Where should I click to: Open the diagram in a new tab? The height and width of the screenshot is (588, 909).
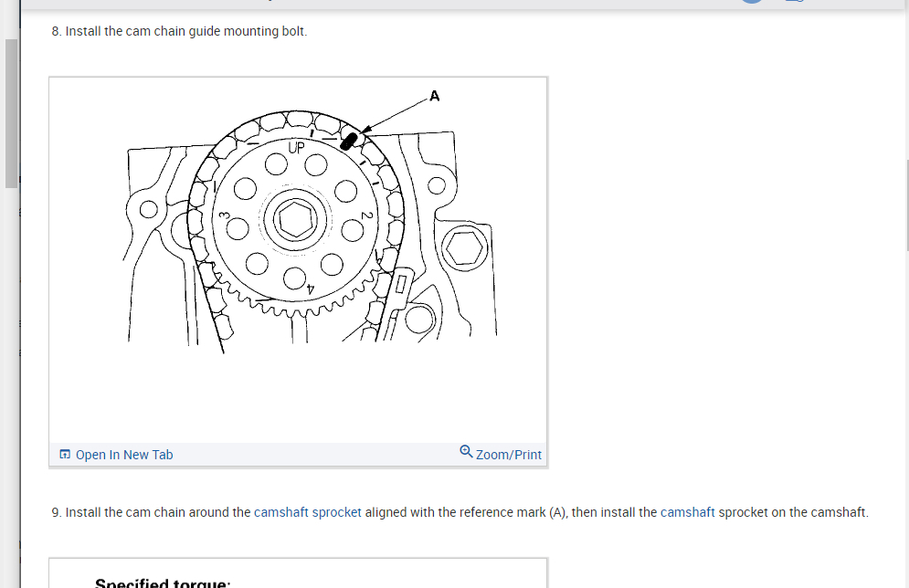pyautogui.click(x=124, y=455)
